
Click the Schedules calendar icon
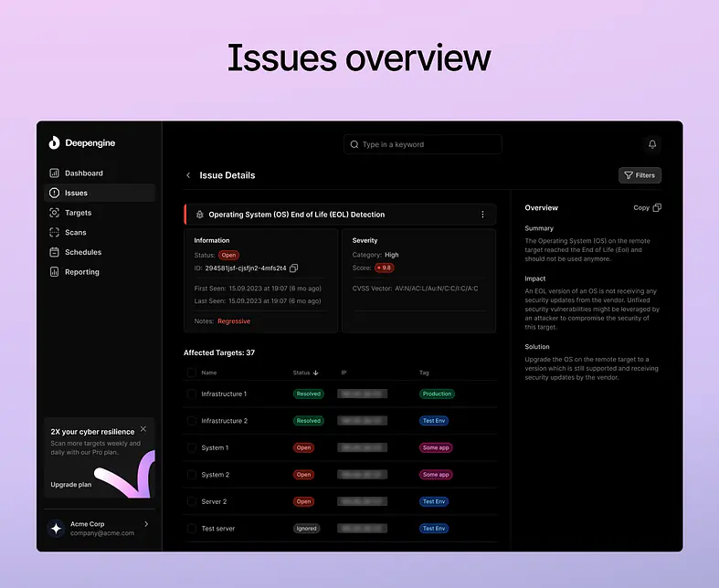[x=54, y=252]
